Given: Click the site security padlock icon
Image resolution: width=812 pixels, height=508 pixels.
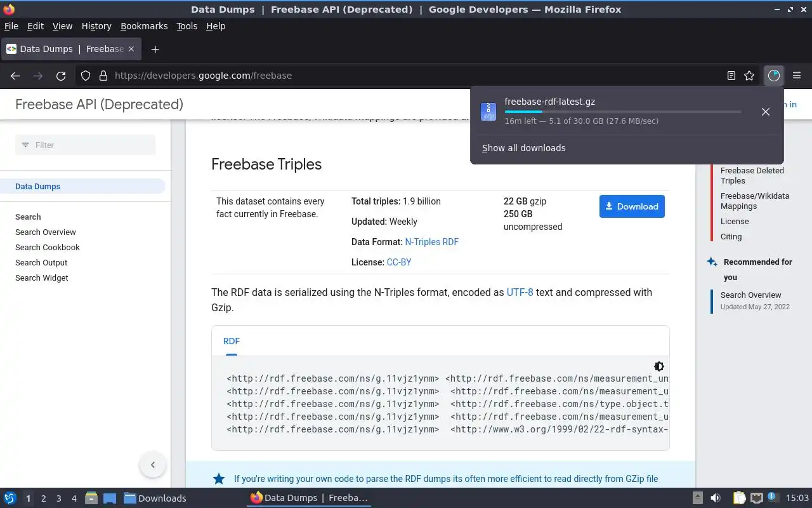Looking at the screenshot, I should point(103,76).
